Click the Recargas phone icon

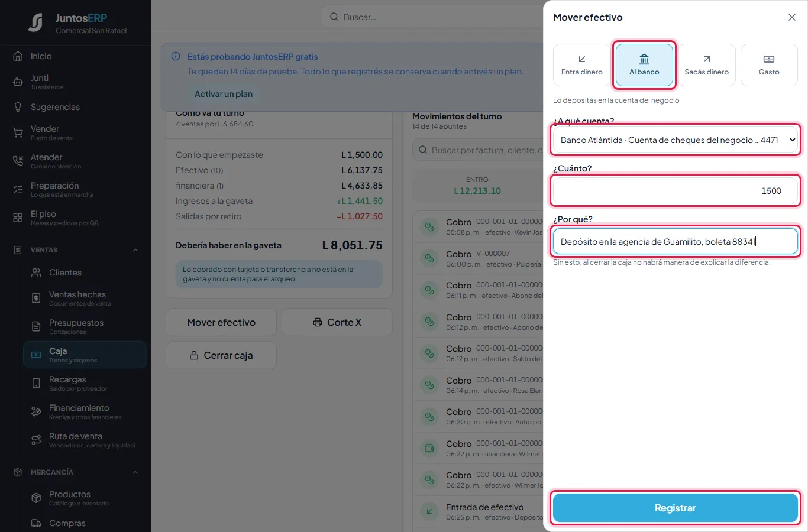click(36, 383)
